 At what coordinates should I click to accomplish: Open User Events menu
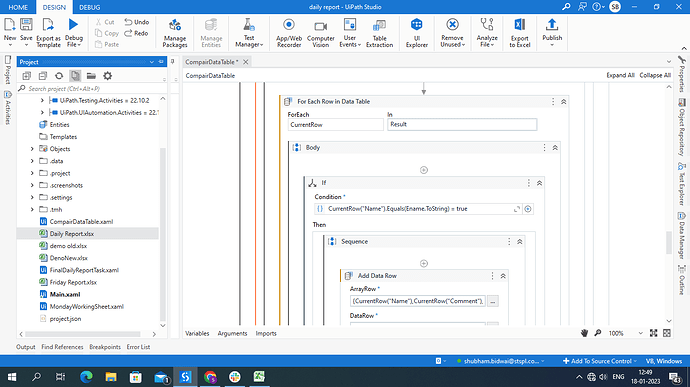coord(350,33)
